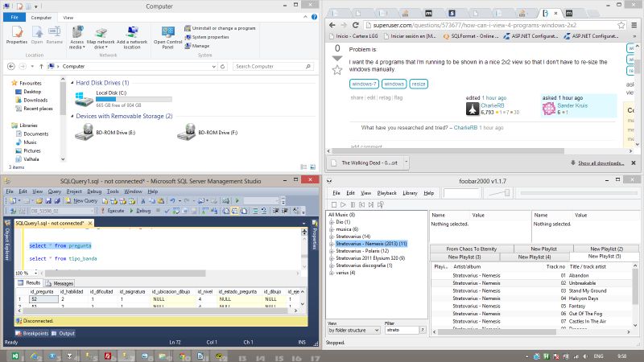Click the resize tag
The image size is (644, 362).
coord(419,84)
